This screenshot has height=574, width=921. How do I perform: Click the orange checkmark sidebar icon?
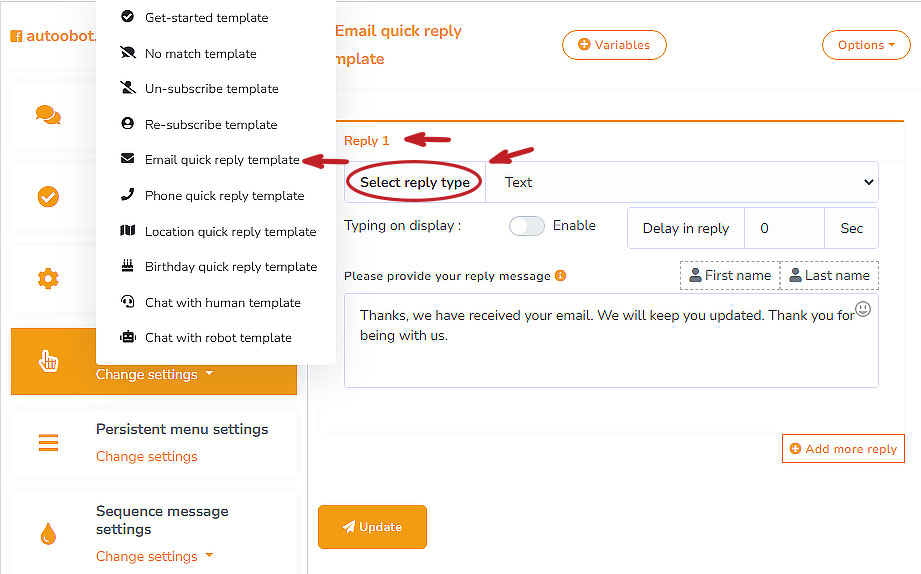[x=48, y=197]
